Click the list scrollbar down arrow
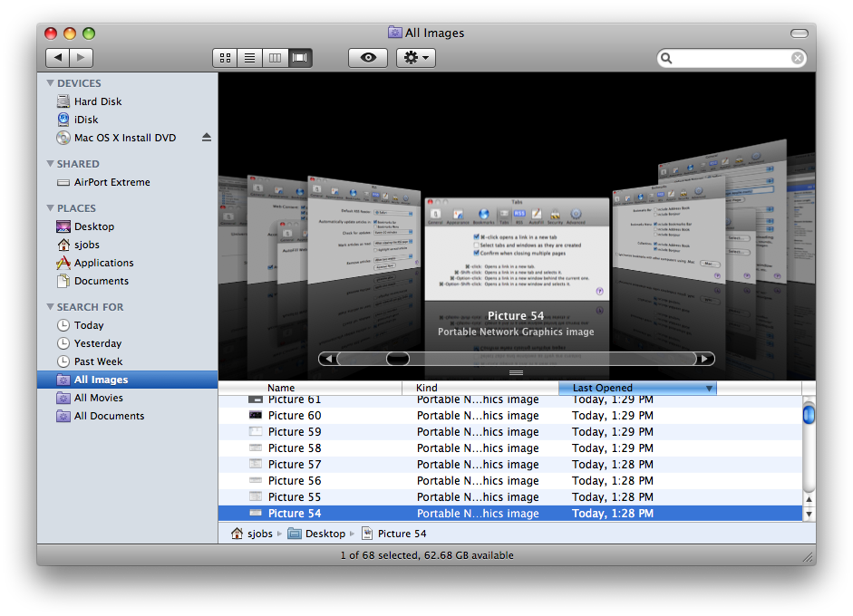Screen dimensions: 853x616 [x=809, y=514]
